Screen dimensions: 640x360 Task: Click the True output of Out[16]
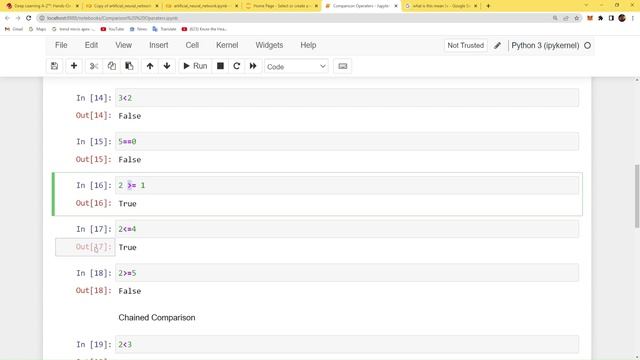coord(127,203)
